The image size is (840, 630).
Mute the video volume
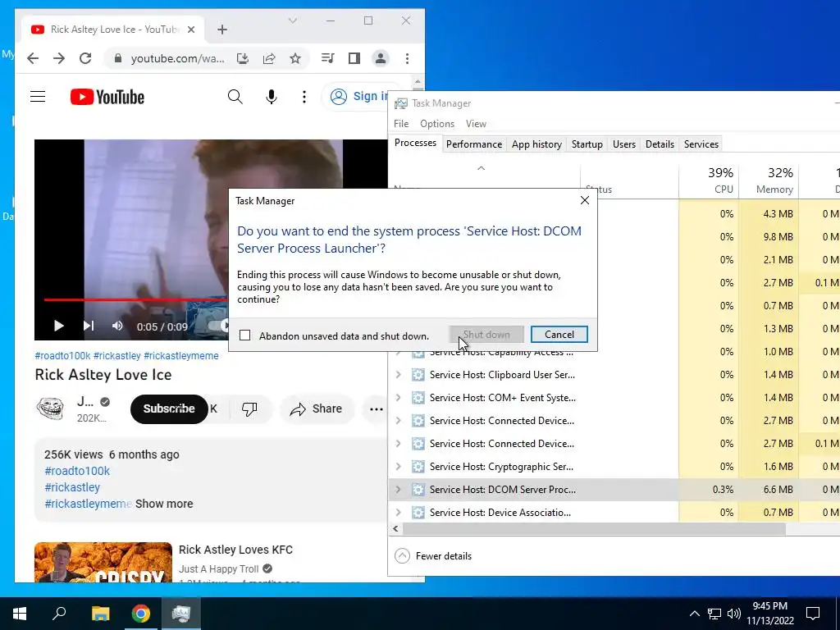pos(117,326)
